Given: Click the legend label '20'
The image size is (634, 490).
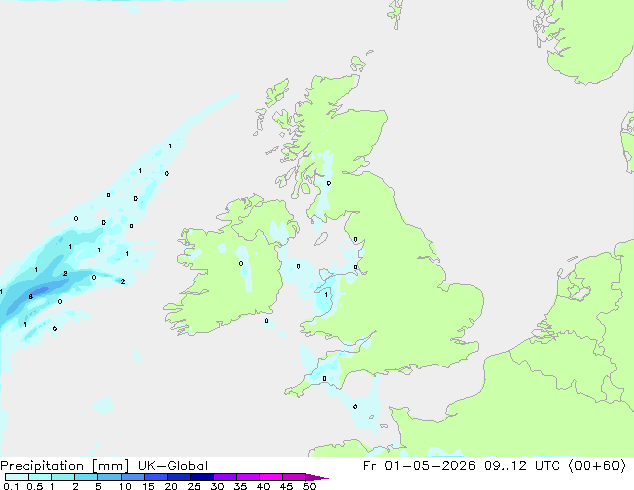Looking at the screenshot, I should tap(171, 486).
